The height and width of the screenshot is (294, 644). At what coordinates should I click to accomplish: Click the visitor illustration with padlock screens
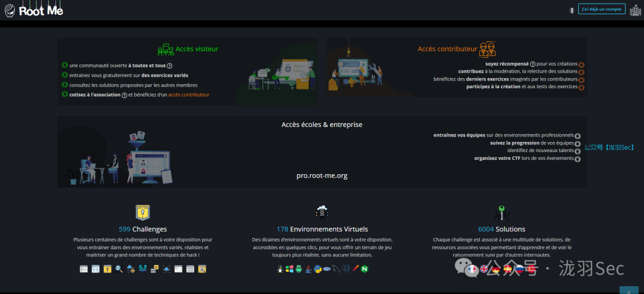[283, 74]
